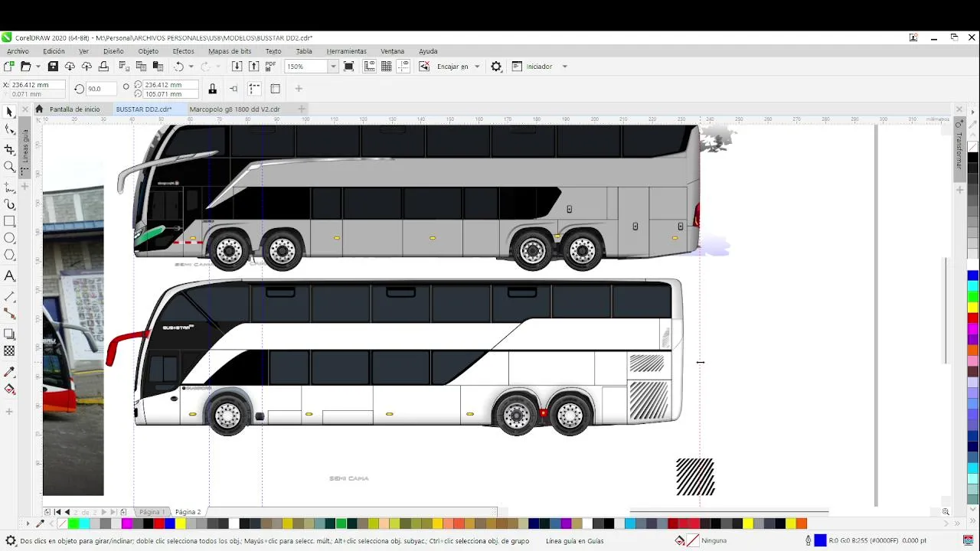980x551 pixels.
Task: Select the Transparency tool
Action: tap(9, 351)
